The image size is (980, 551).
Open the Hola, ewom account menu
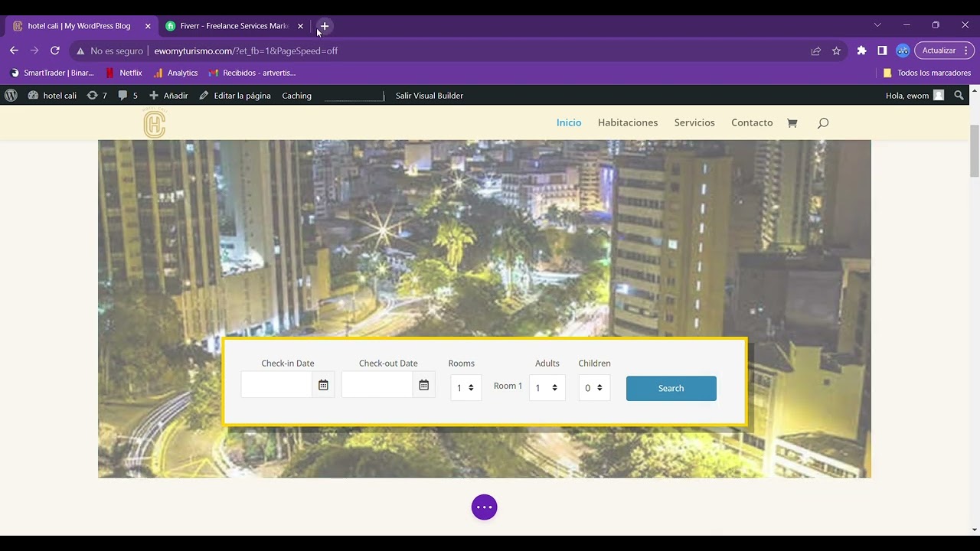click(x=915, y=96)
